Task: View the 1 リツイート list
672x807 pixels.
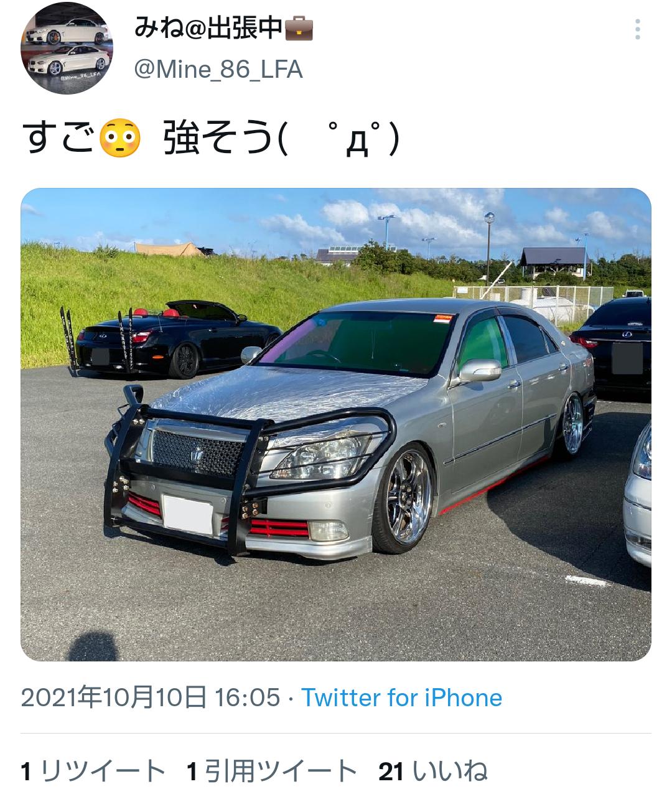Action: click(93, 772)
